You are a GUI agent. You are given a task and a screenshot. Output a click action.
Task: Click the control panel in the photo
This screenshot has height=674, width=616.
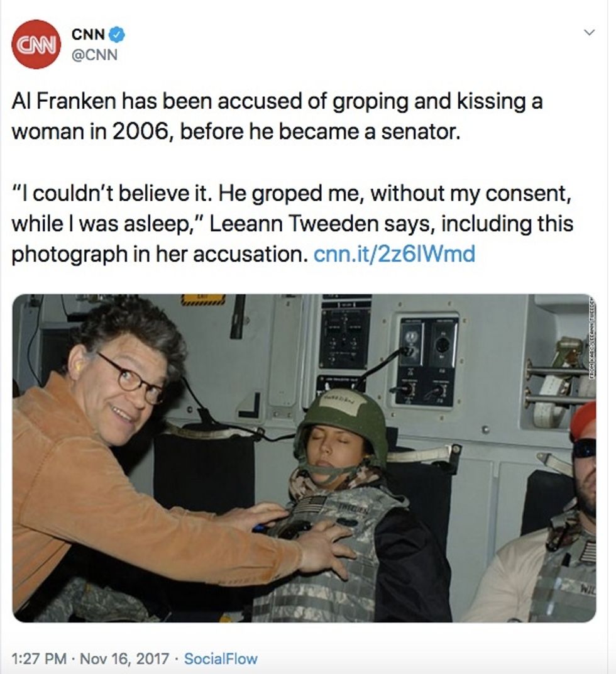(426, 361)
